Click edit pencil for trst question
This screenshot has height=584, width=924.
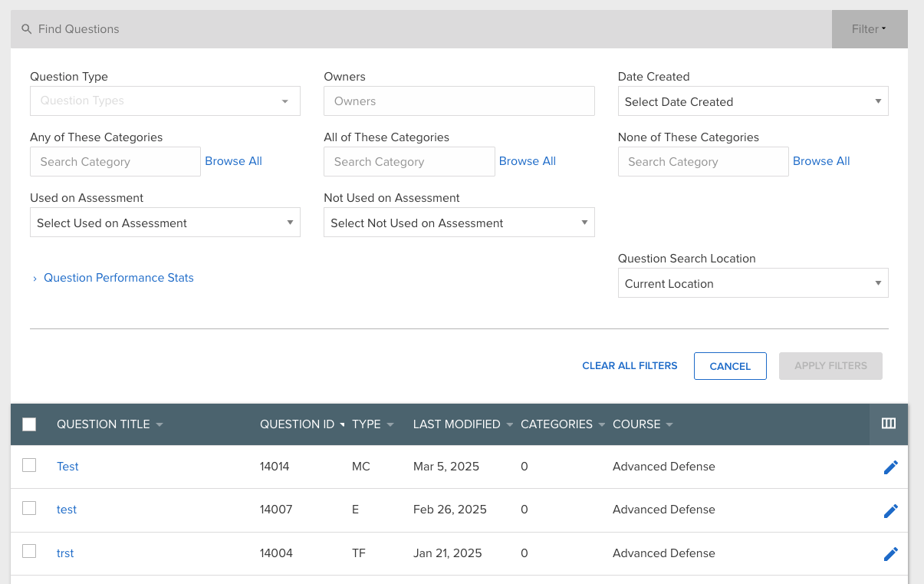(x=890, y=554)
